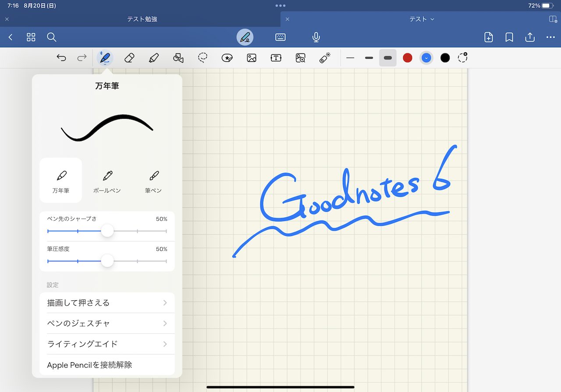Tap the fountain pen stroke preview
Image resolution: width=561 pixels, height=392 pixels.
[107, 128]
